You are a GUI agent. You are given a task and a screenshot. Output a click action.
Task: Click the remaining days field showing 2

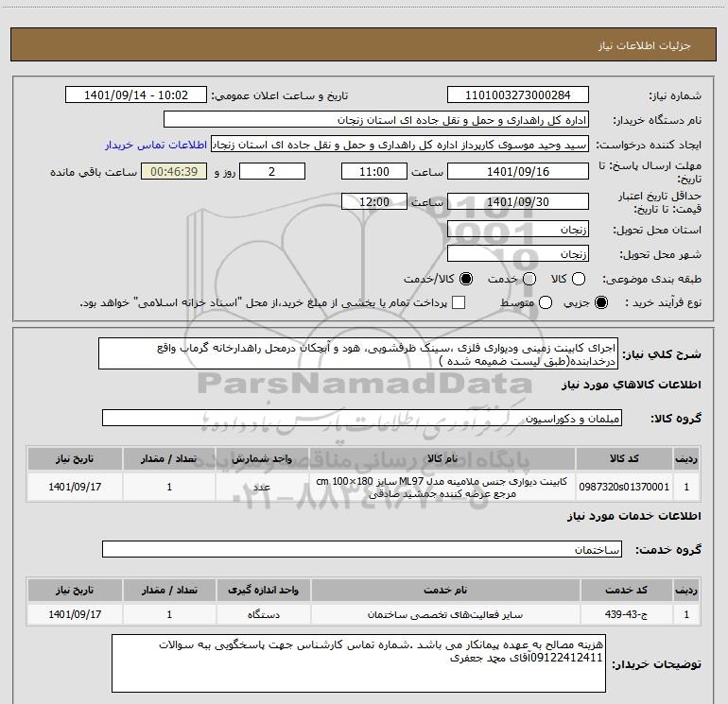pyautogui.click(x=272, y=171)
